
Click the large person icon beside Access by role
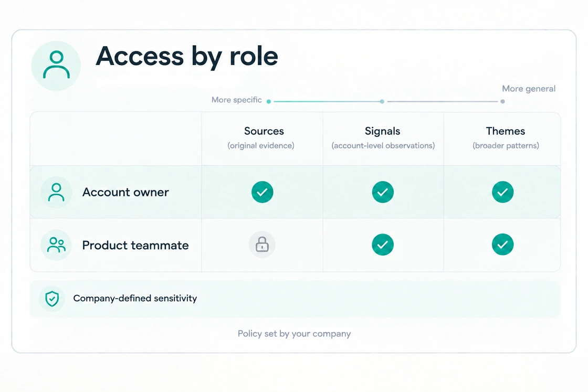pos(56,66)
